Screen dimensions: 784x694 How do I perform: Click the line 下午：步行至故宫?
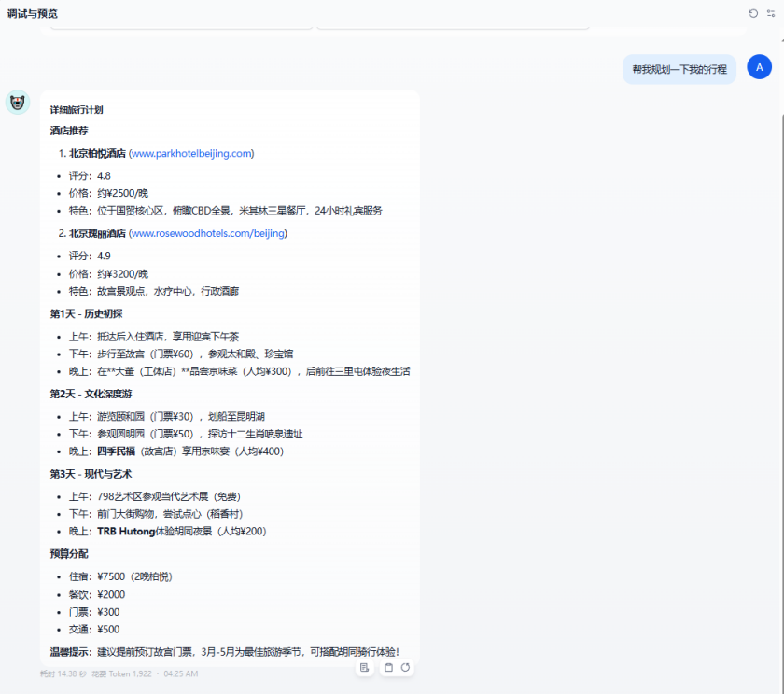[x=181, y=354]
